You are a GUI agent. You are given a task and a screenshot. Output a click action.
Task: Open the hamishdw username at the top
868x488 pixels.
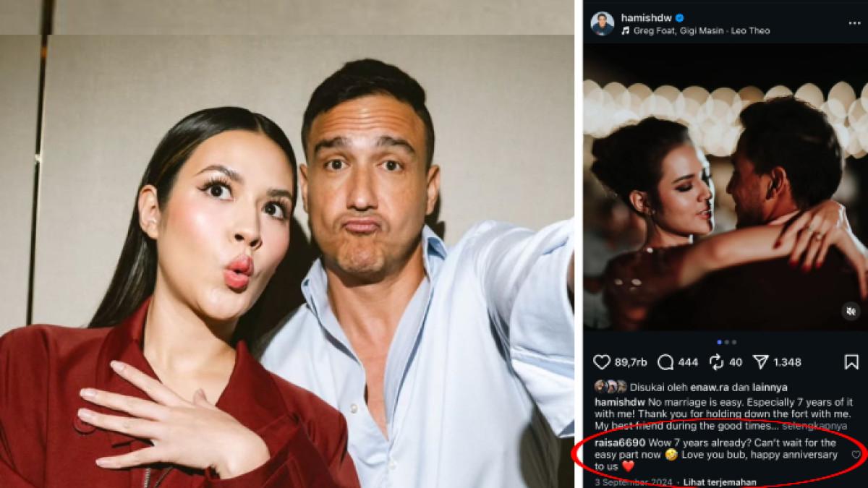click(645, 18)
